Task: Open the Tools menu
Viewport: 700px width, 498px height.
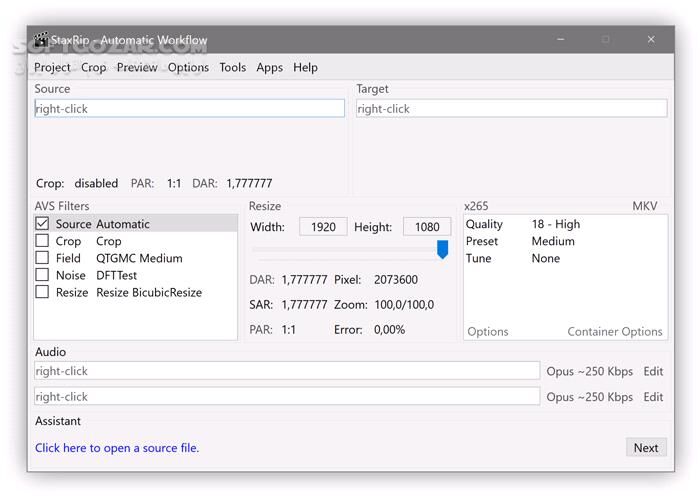Action: [232, 67]
